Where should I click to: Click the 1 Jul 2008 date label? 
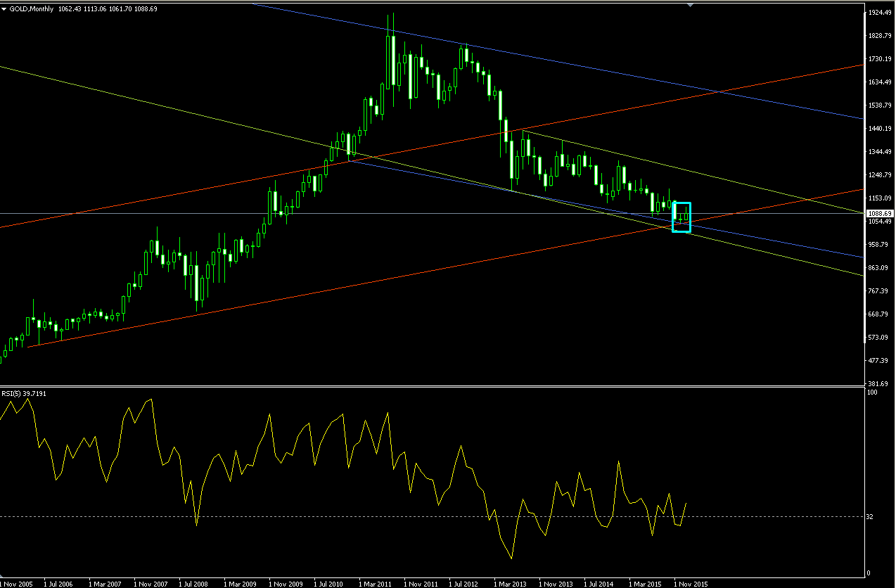pos(193,584)
